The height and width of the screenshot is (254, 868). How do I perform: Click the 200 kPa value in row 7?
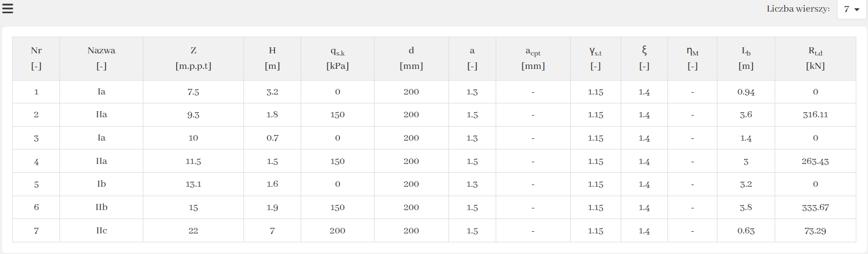coord(337,231)
